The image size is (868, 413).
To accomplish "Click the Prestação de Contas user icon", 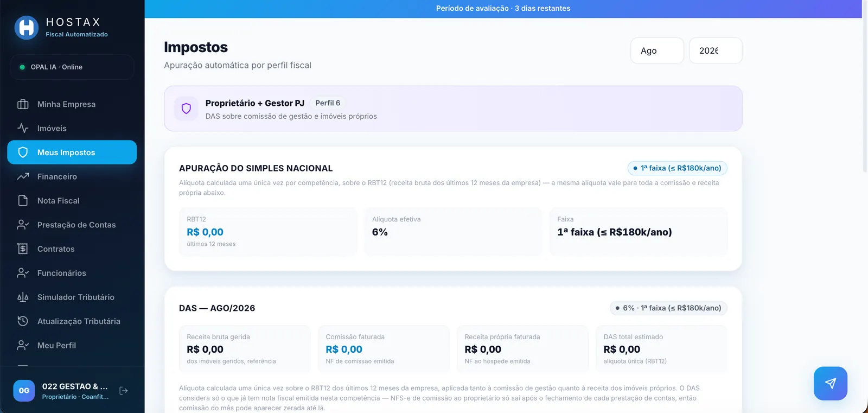I will pos(23,225).
